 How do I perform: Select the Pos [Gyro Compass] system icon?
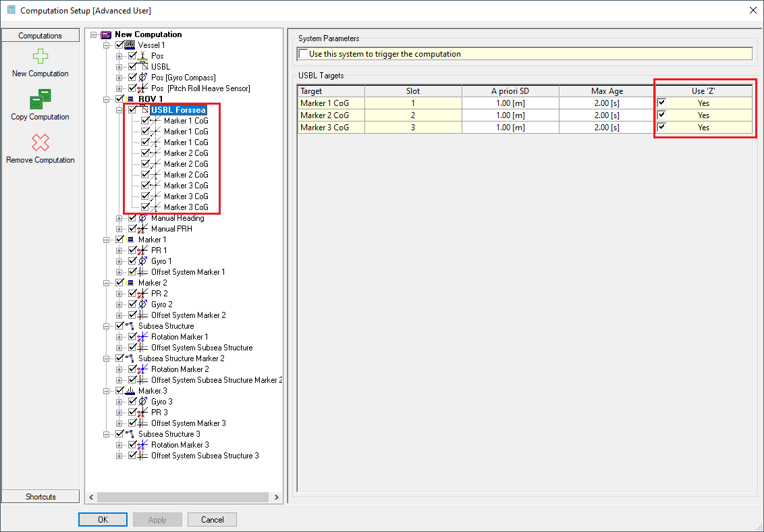click(142, 78)
